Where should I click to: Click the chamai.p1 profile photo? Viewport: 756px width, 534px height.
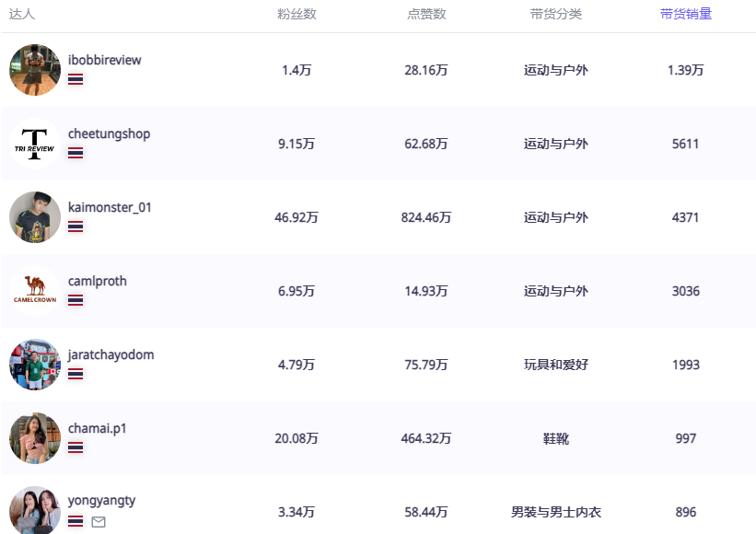[35, 438]
